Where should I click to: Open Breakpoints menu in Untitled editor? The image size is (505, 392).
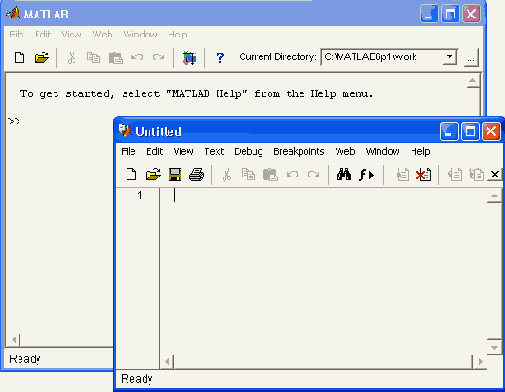pyautogui.click(x=299, y=152)
